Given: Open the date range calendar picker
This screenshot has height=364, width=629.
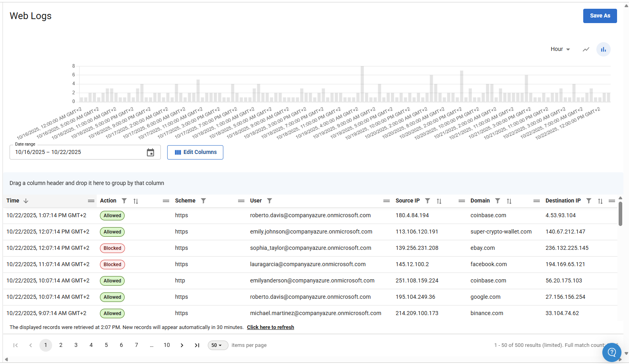Looking at the screenshot, I should point(150,152).
